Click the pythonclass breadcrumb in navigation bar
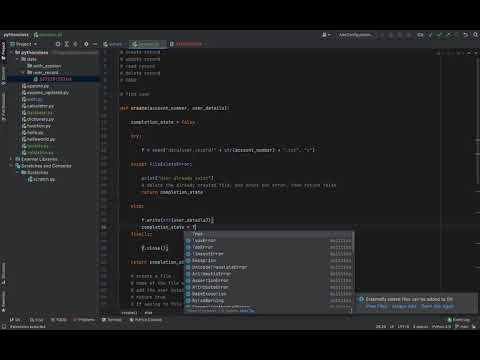The image size is (480, 360). [16, 35]
